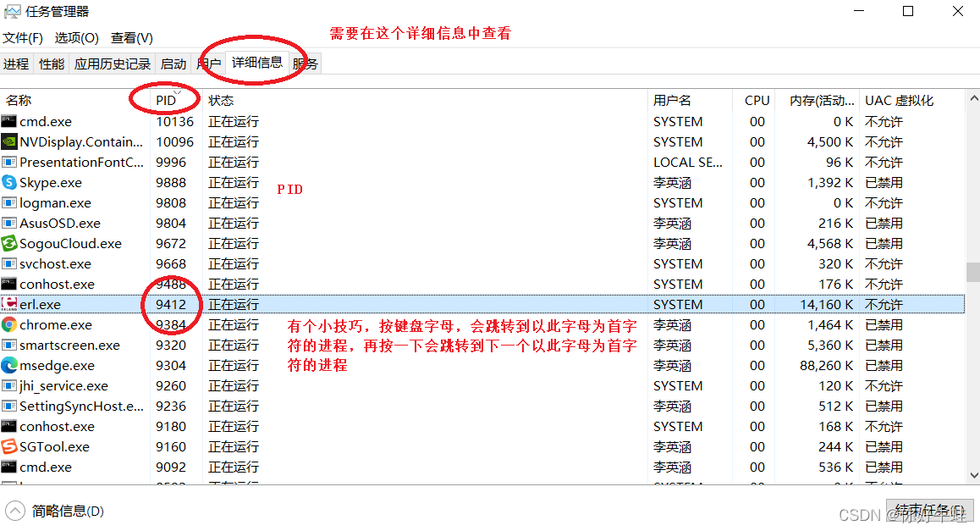Select the msedge.exe process name
980x531 pixels.
pyautogui.click(x=57, y=365)
